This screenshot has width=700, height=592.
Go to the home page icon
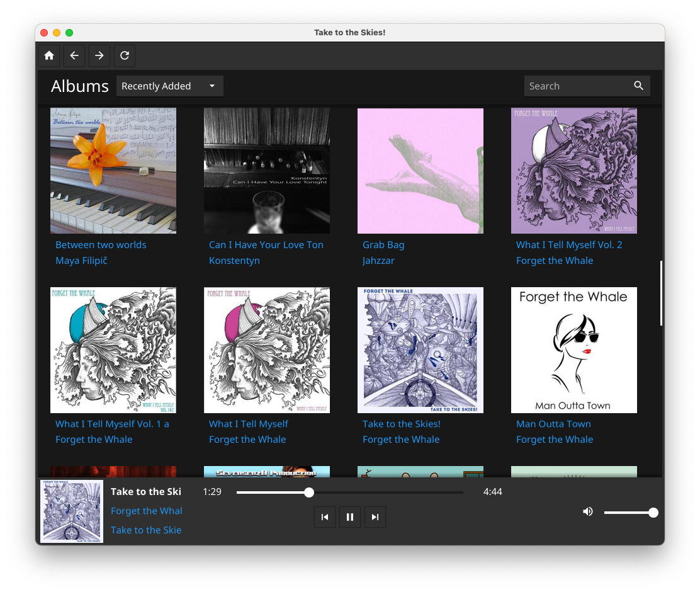tap(49, 55)
